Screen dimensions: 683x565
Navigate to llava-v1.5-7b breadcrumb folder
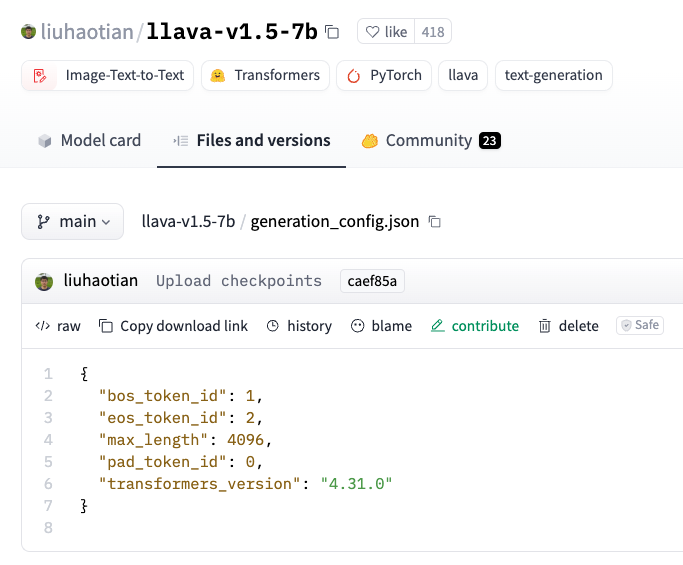pos(188,221)
